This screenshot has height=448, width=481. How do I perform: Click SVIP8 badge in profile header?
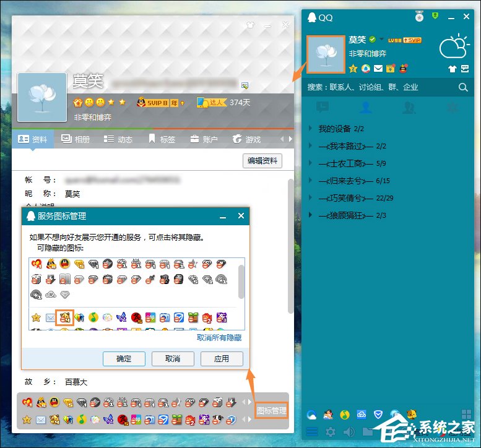tap(161, 102)
